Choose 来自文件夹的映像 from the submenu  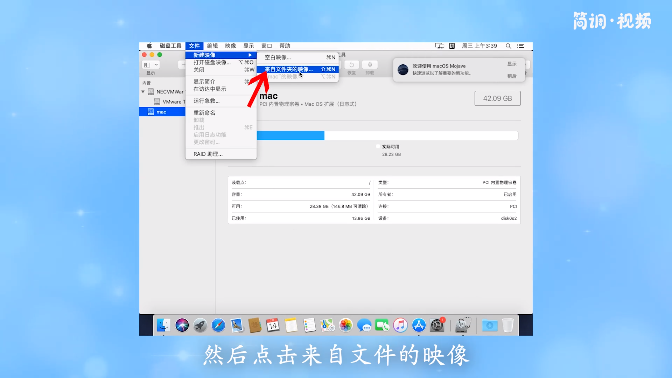[x=298, y=69]
